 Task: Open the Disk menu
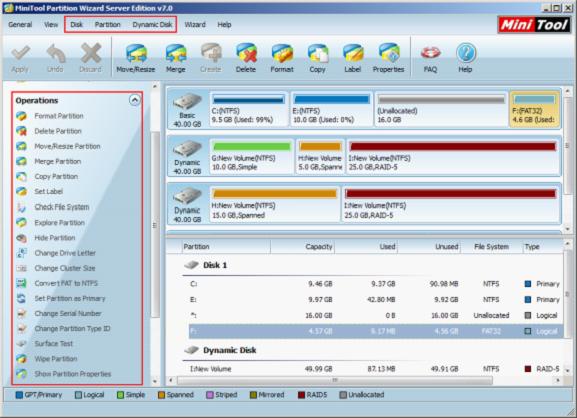point(77,25)
